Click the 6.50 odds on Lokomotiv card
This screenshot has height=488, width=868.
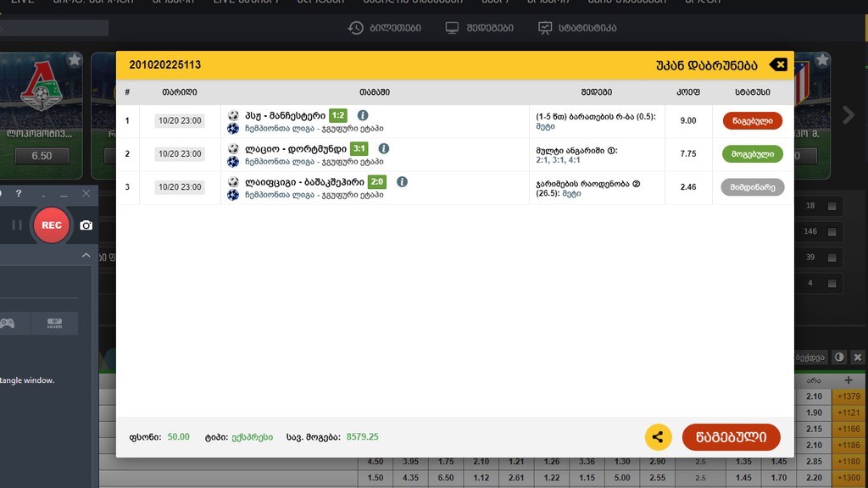coord(42,156)
